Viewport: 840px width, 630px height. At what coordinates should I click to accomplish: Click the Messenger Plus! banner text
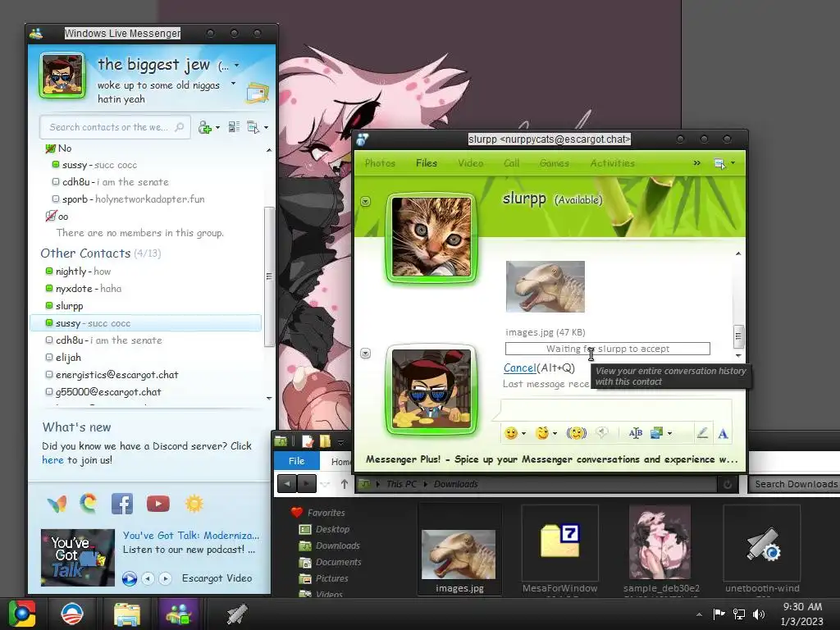552,459
